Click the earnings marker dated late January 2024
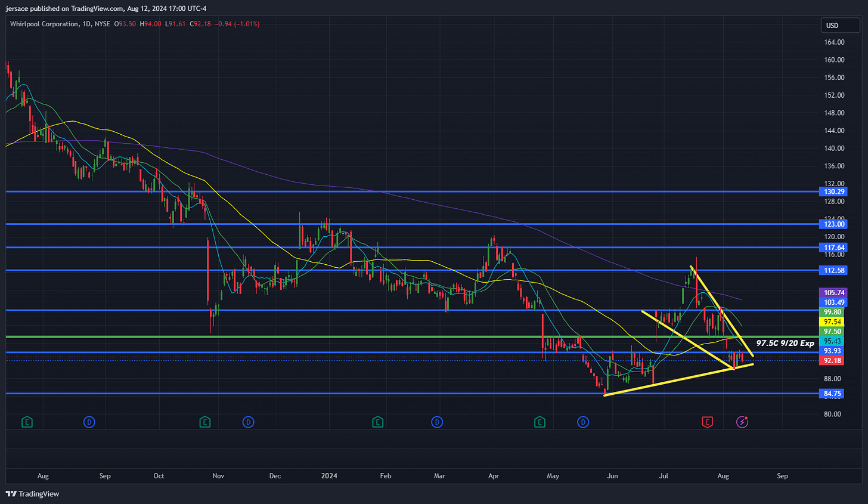The image size is (868, 504). point(377,422)
